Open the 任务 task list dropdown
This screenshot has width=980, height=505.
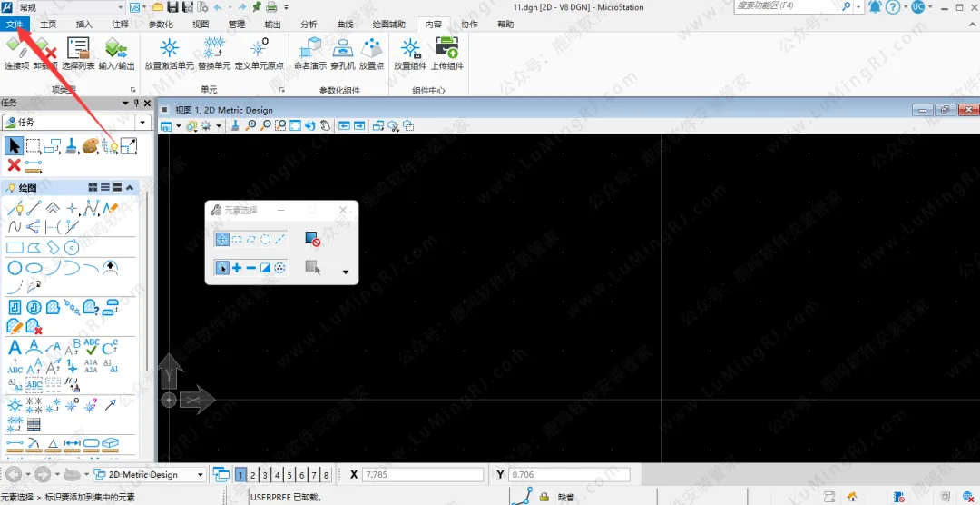click(142, 123)
